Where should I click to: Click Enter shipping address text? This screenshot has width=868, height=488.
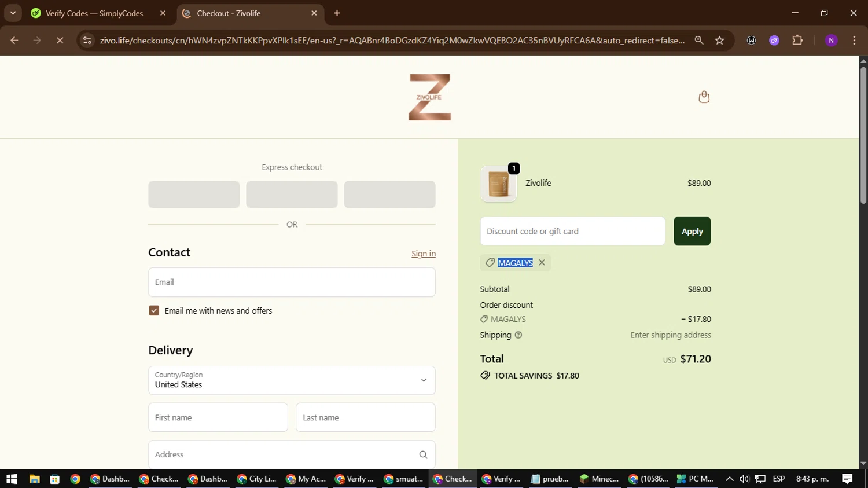click(671, 335)
